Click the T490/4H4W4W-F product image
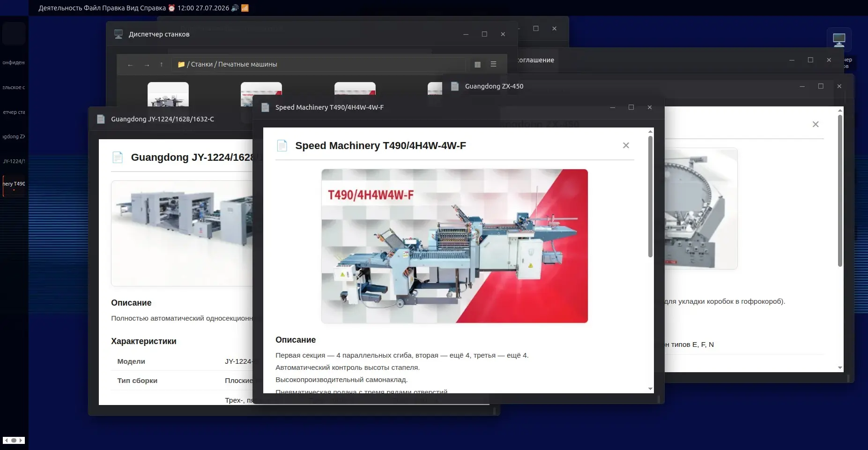868x450 pixels. (x=454, y=246)
